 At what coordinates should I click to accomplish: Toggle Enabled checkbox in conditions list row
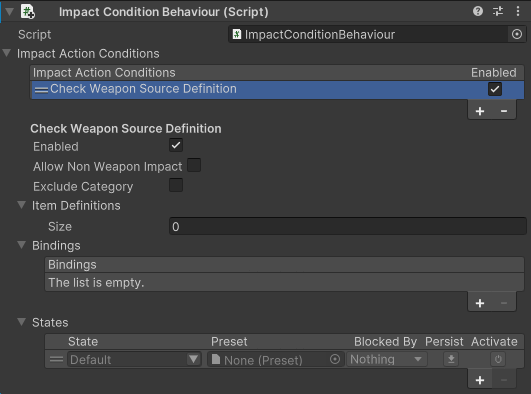[x=495, y=89]
